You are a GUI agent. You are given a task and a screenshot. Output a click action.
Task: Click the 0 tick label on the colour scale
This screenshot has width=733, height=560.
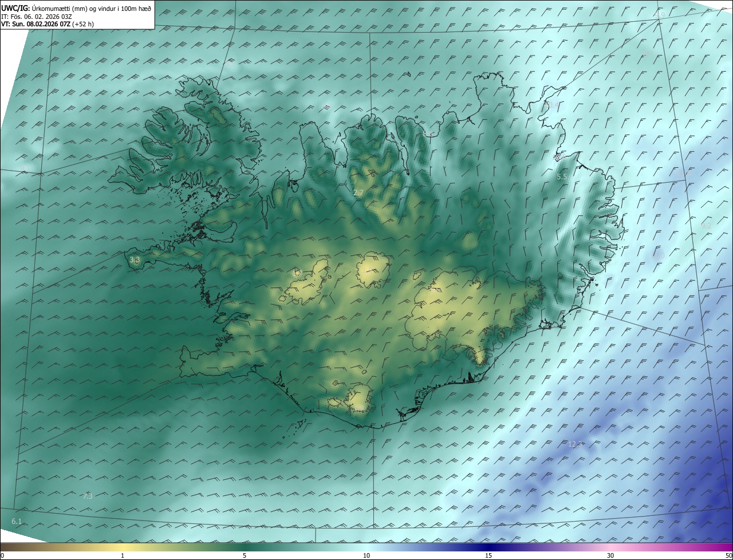(2, 555)
